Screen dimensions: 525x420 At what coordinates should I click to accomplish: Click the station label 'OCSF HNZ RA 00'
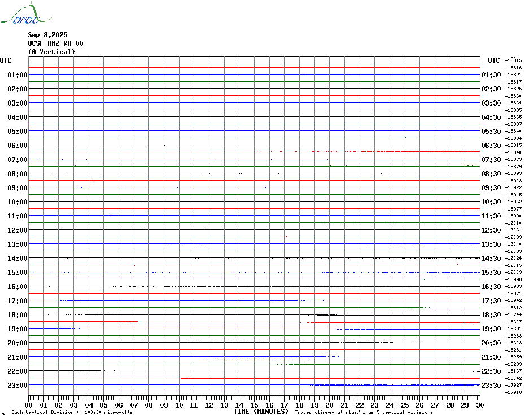point(55,43)
